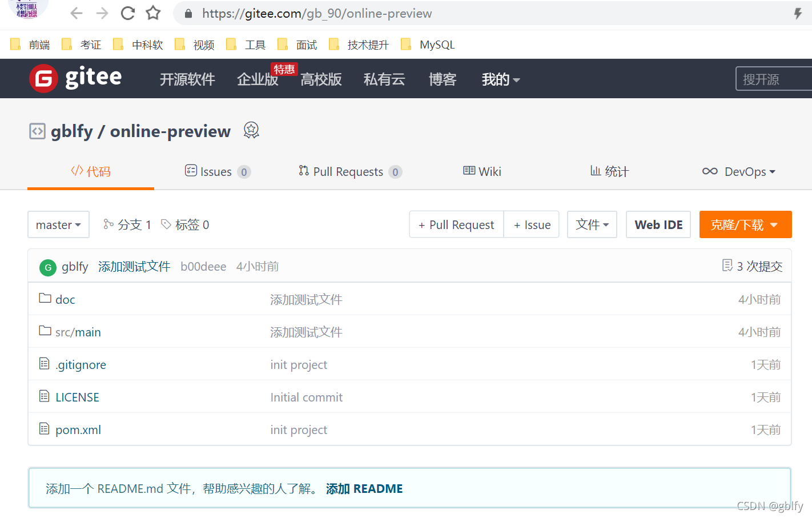The width and height of the screenshot is (812, 518).
Task: Click the lightning bolt icon in address bar
Action: click(798, 13)
